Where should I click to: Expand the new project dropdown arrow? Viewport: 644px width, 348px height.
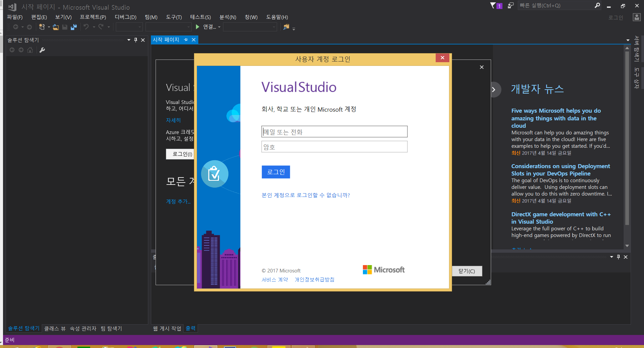49,27
